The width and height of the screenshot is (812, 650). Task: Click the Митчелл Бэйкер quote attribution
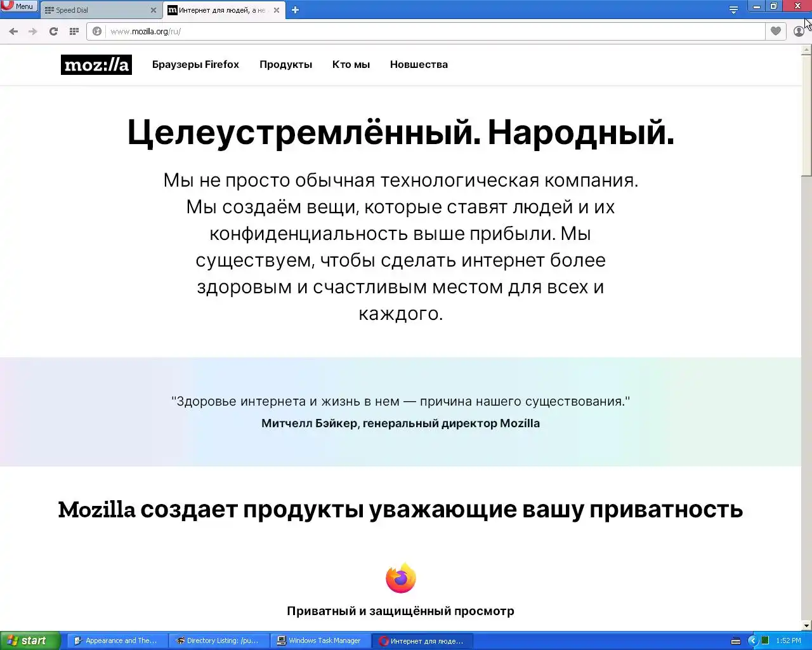pos(400,423)
